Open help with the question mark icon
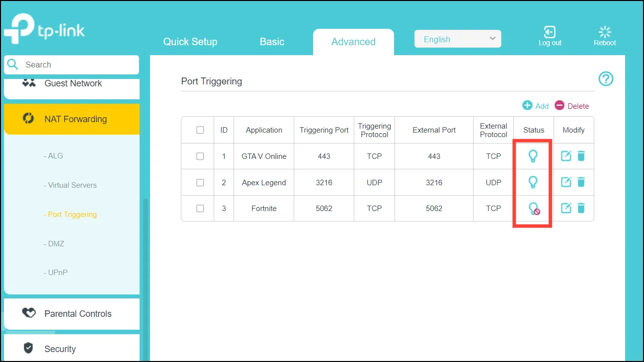This screenshot has height=362, width=644. click(x=606, y=78)
